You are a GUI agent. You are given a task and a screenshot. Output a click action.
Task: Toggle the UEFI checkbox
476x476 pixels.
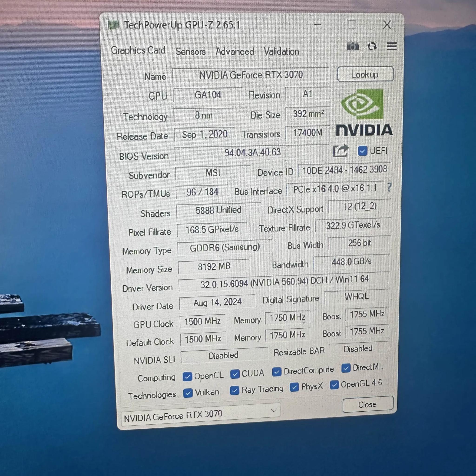pos(362,151)
